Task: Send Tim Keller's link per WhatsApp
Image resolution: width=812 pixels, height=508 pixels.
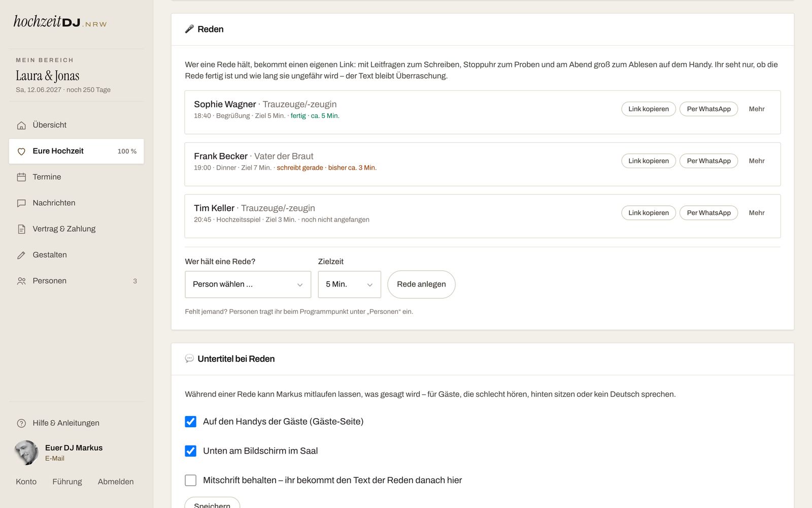Action: [708, 213]
